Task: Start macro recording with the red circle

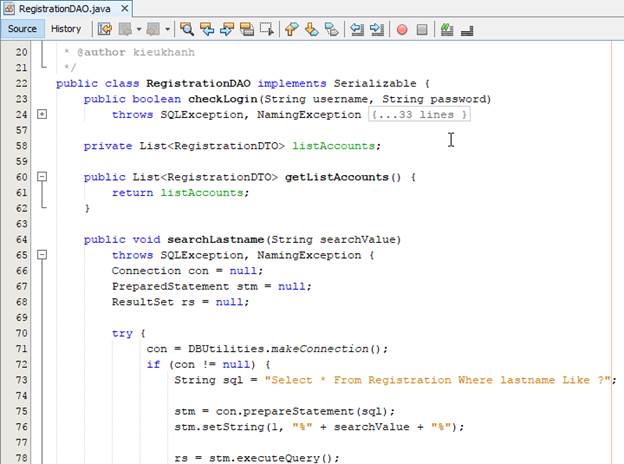Action: coord(402,29)
